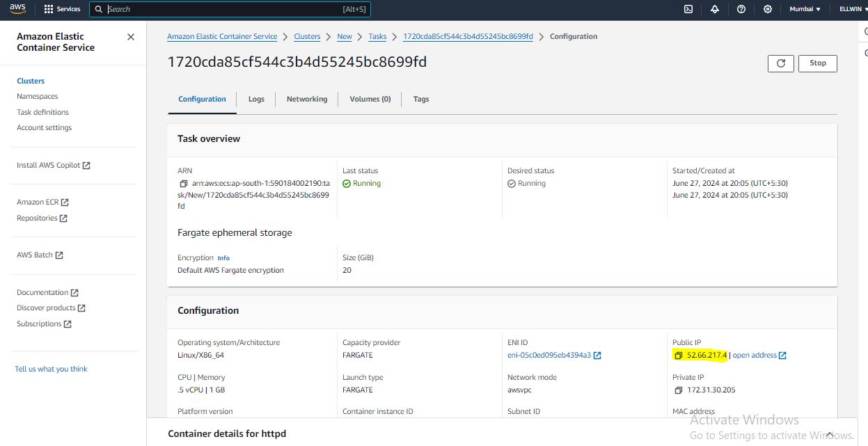Switch to the Logs tab

256,99
